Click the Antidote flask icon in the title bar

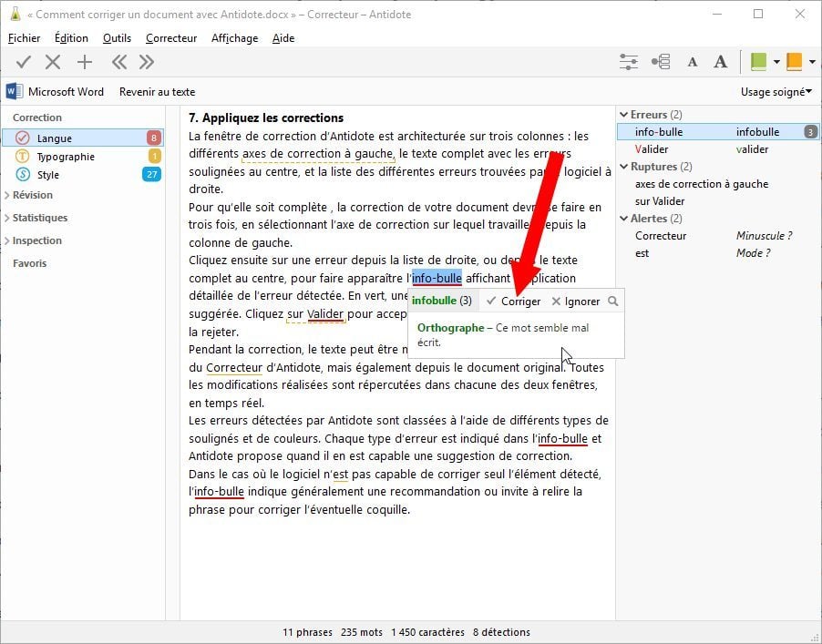pos(15,15)
